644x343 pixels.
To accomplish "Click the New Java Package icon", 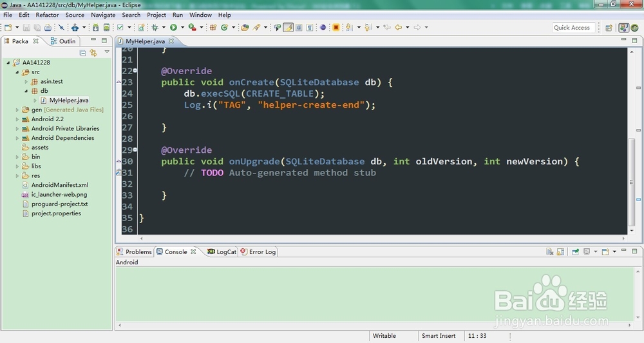I will 213,28.
